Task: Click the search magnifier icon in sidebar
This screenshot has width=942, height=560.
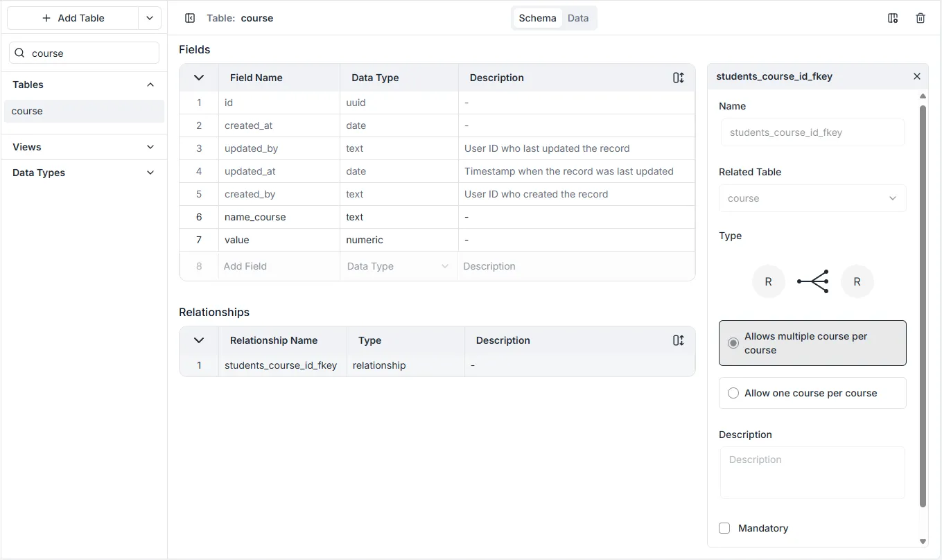Action: (x=19, y=53)
